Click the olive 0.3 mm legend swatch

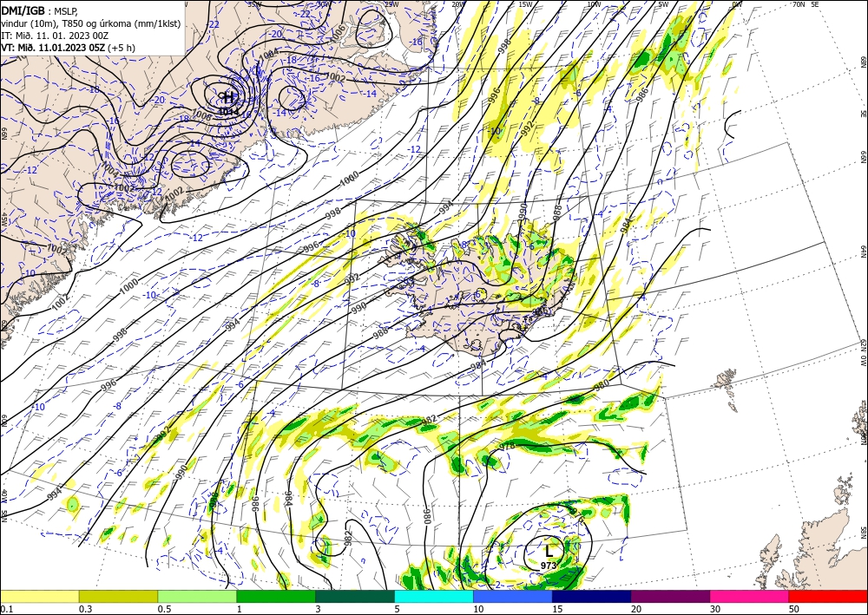118,596
